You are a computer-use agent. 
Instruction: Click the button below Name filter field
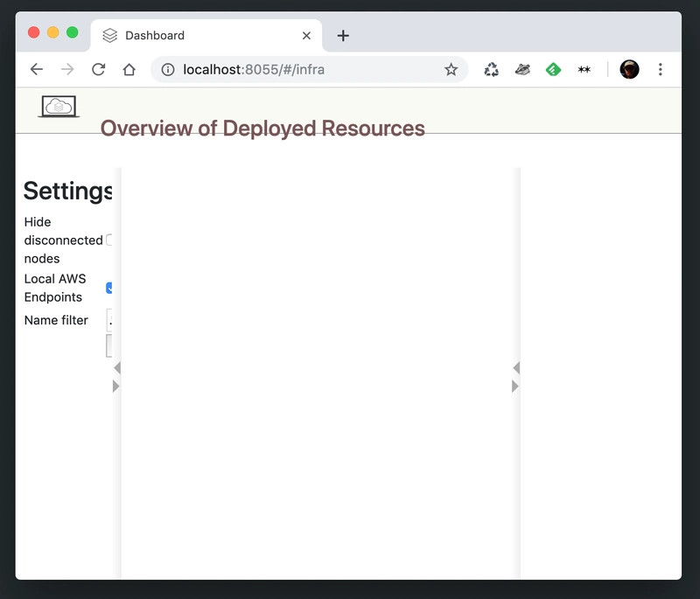(x=108, y=346)
